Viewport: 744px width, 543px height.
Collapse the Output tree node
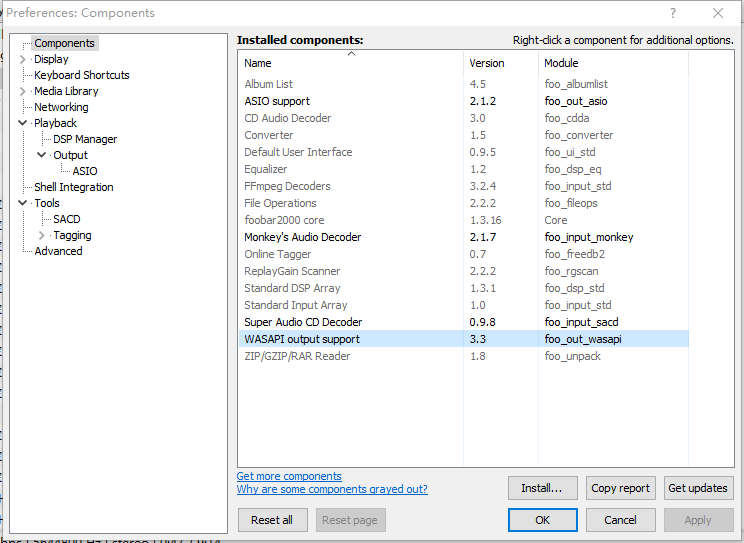pyautogui.click(x=42, y=155)
